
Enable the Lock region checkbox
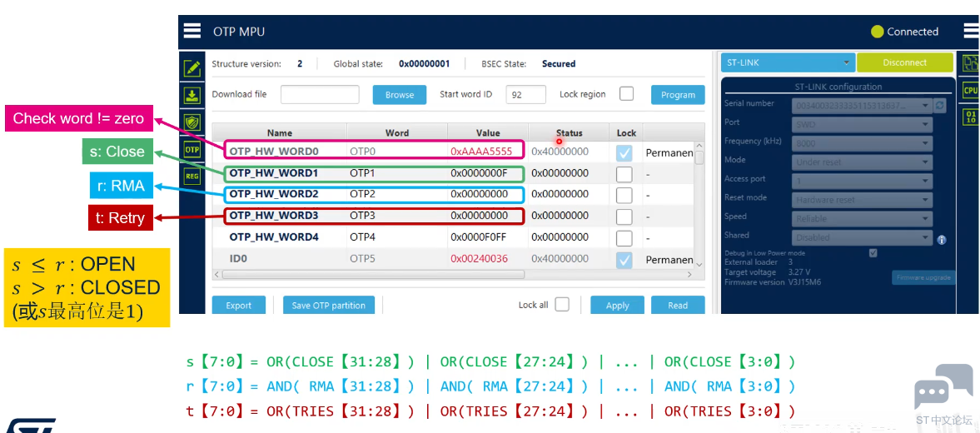tap(626, 94)
